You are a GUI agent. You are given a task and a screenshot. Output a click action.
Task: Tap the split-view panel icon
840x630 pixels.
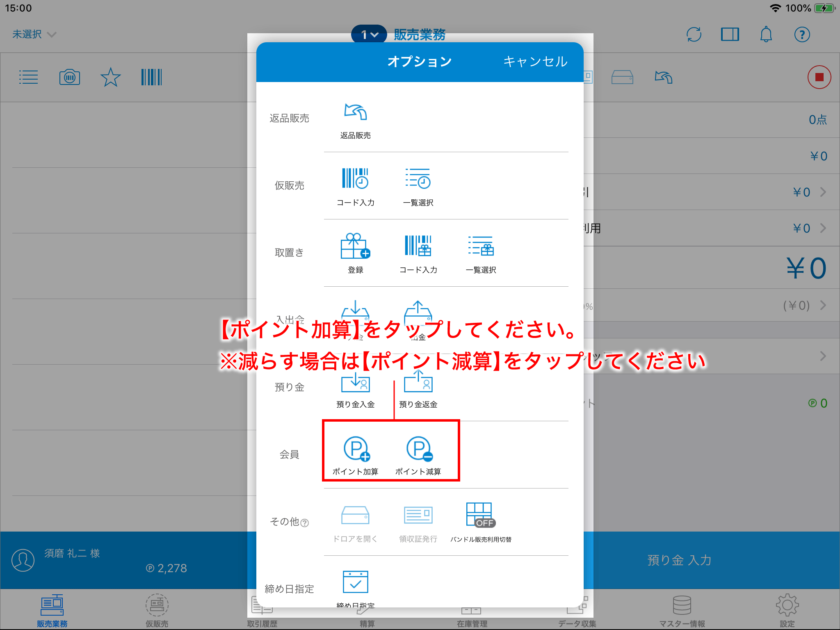coord(730,34)
